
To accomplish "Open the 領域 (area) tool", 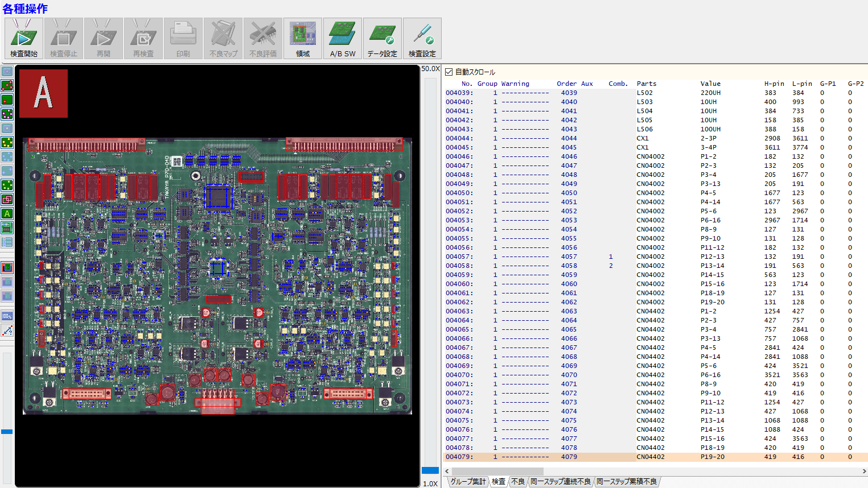I will tap(303, 38).
